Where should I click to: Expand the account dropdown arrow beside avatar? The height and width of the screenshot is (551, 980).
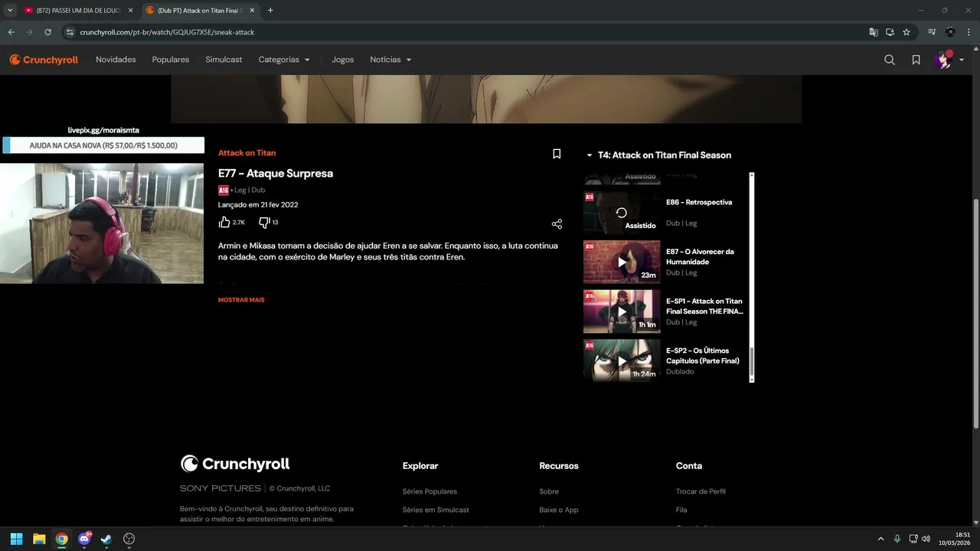tap(962, 60)
